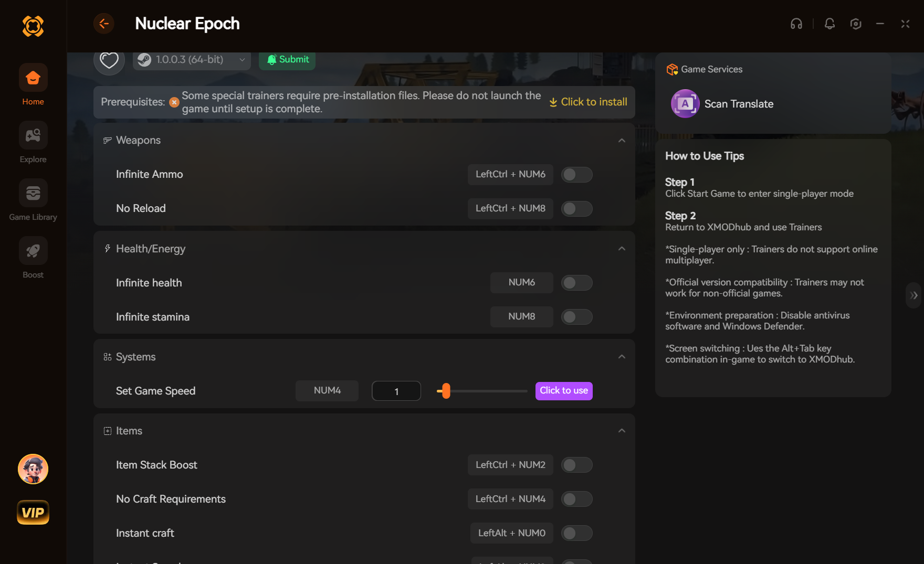The image size is (924, 564).
Task: Click the Items box icon
Action: pos(108,431)
